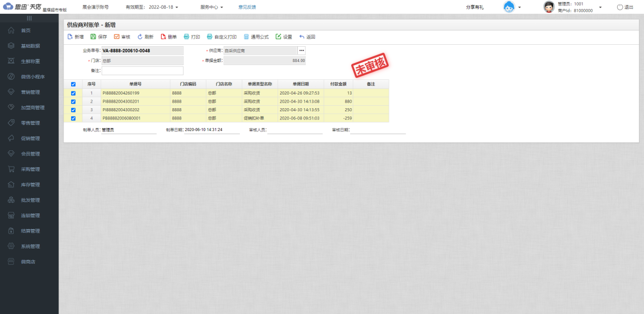Uncheck the checkbox for row 1
The height and width of the screenshot is (314, 644).
[x=73, y=93]
